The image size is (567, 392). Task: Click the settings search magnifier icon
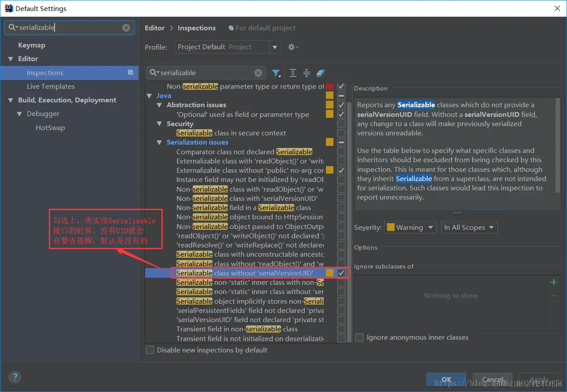pos(13,27)
